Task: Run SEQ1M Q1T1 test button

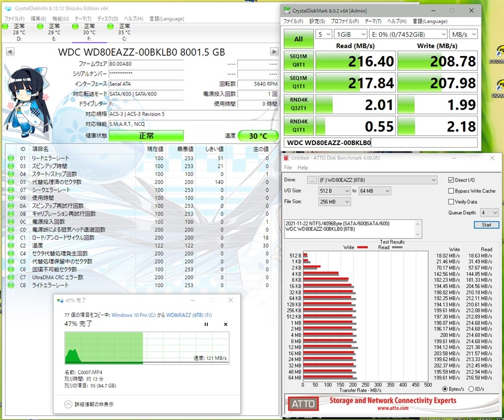Action: (299, 82)
